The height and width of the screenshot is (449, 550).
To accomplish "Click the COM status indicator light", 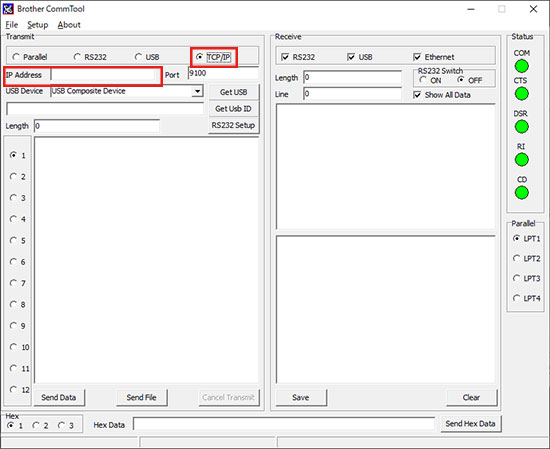I will point(522,66).
